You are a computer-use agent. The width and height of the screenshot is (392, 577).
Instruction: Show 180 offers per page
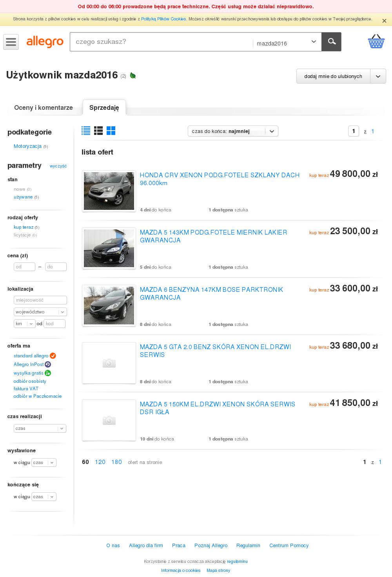coord(116,462)
